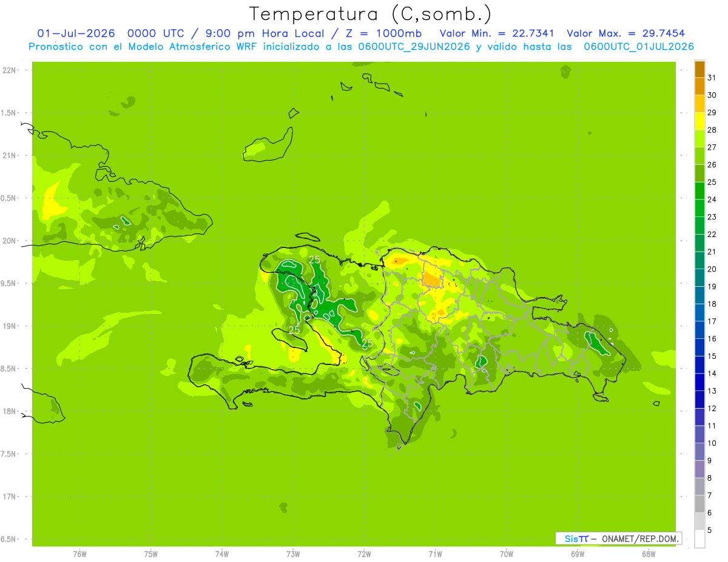This screenshot has width=728, height=562.
Task: Select the "Valor Min. = 22.7341" reading
Action: pos(497,33)
